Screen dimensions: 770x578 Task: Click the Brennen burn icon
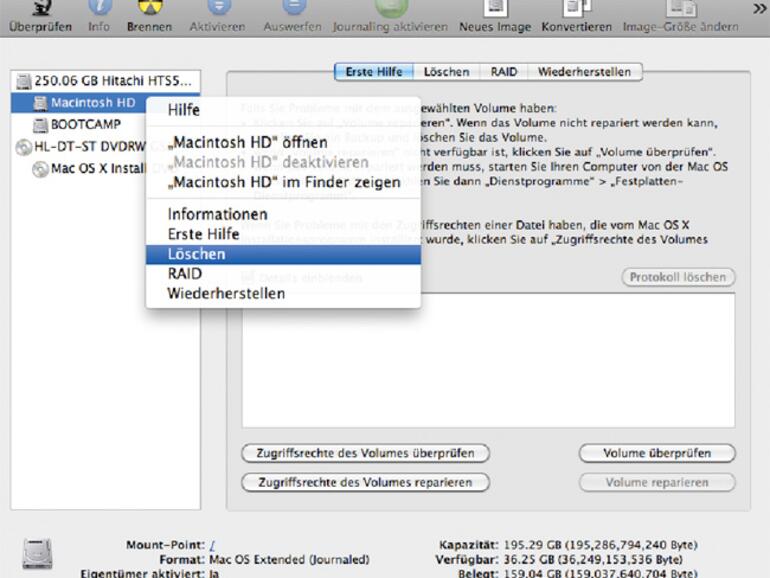pos(150,6)
